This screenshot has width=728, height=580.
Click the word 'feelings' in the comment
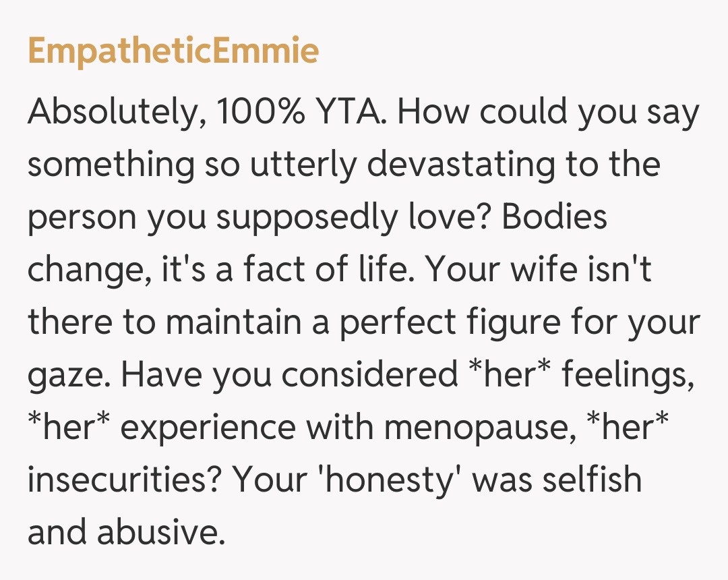tap(627, 375)
